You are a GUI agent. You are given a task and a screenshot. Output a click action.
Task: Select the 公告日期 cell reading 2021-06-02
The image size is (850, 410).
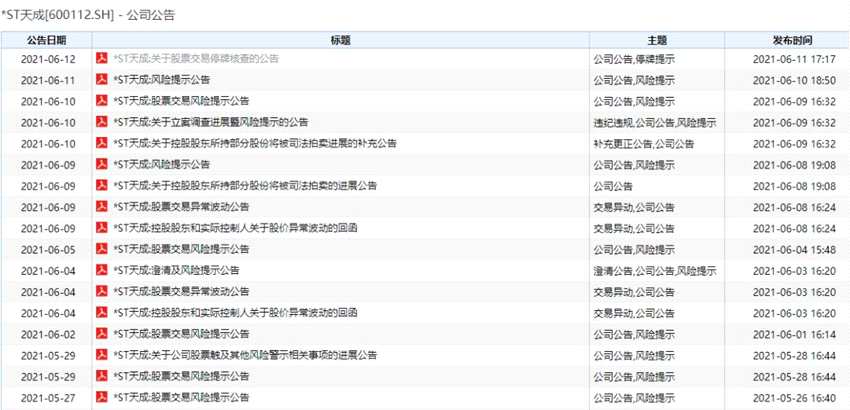[48, 334]
